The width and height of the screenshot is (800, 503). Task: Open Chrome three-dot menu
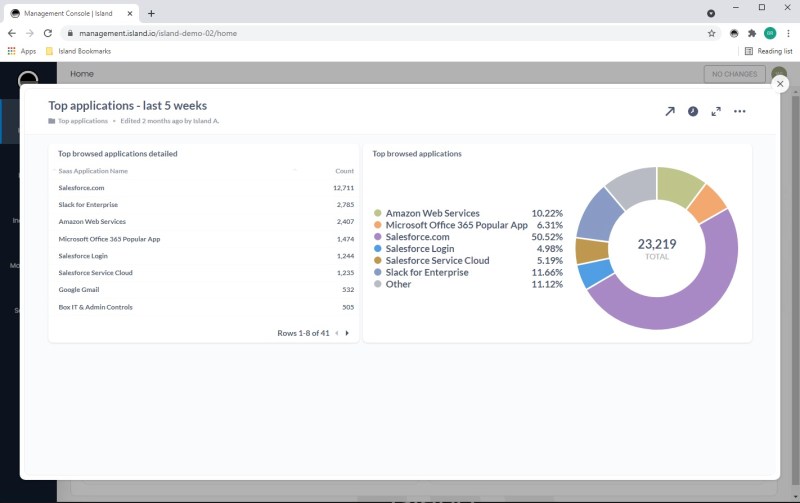tap(788, 33)
